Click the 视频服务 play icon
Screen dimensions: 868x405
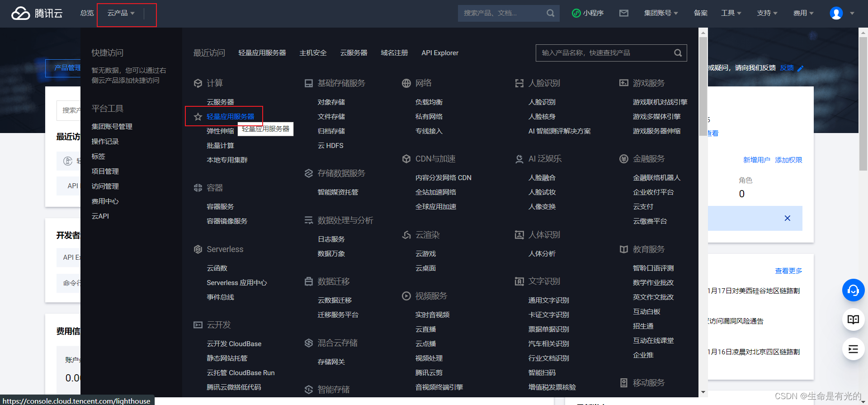pos(406,296)
